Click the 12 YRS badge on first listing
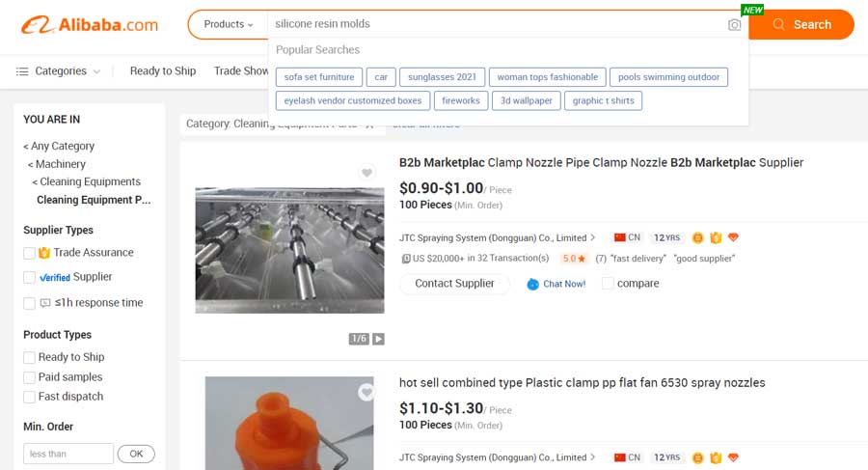This screenshot has height=470, width=868. 666,237
